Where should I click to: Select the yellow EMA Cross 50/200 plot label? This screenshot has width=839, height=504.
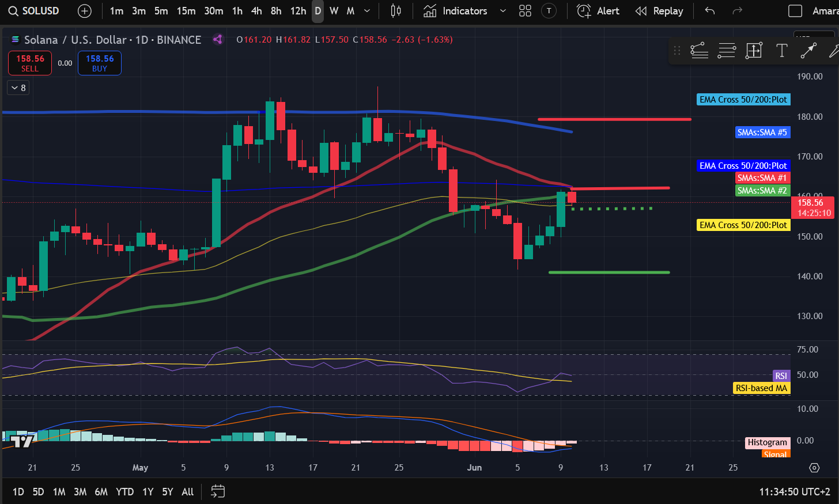[x=743, y=225]
